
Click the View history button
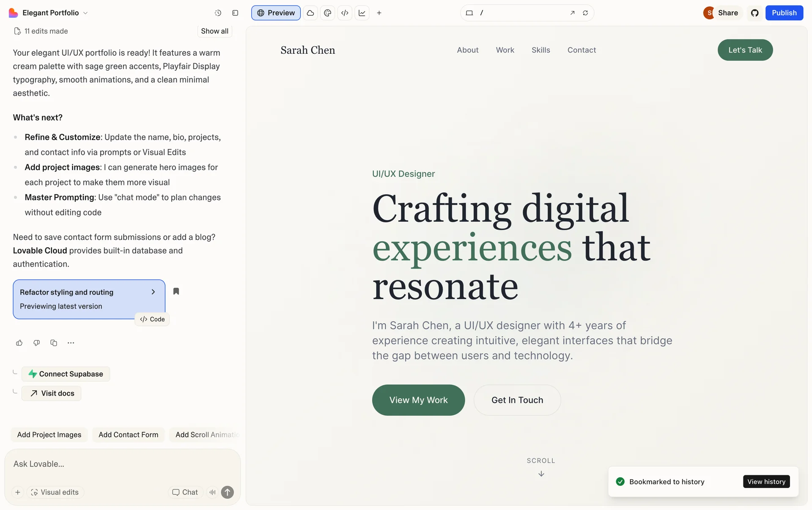766,482
